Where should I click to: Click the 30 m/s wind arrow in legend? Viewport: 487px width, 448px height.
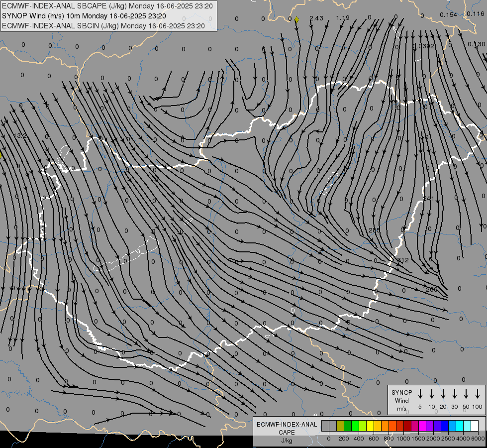[454, 394]
